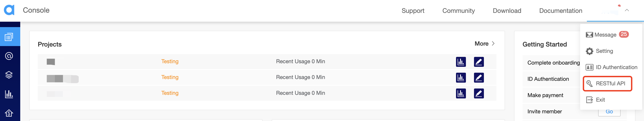Screen dimensions: 644x121
Task: Select RESTful API from account menu
Action: click(x=608, y=84)
